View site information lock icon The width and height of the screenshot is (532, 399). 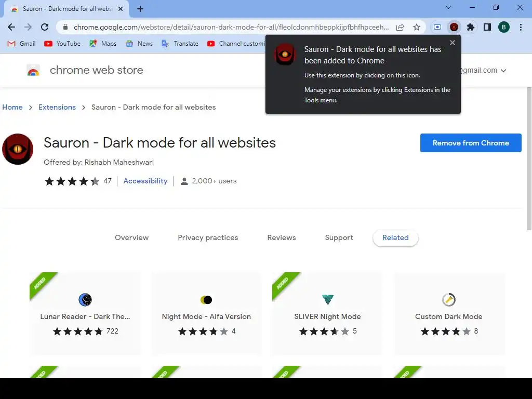click(x=65, y=27)
